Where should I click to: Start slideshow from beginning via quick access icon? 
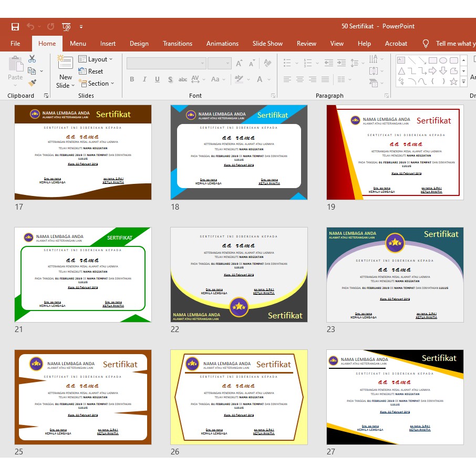[66, 26]
